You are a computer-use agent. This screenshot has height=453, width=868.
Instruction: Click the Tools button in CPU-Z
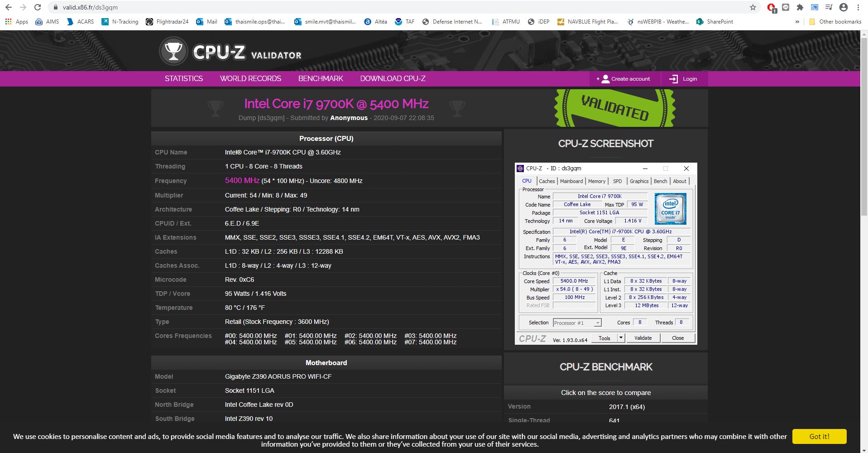604,338
